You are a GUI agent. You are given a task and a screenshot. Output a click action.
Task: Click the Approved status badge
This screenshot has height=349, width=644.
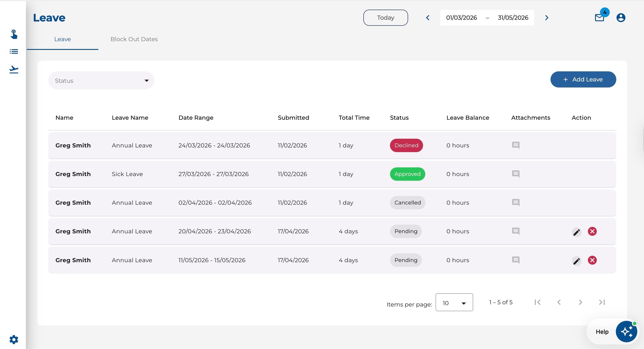point(407,174)
